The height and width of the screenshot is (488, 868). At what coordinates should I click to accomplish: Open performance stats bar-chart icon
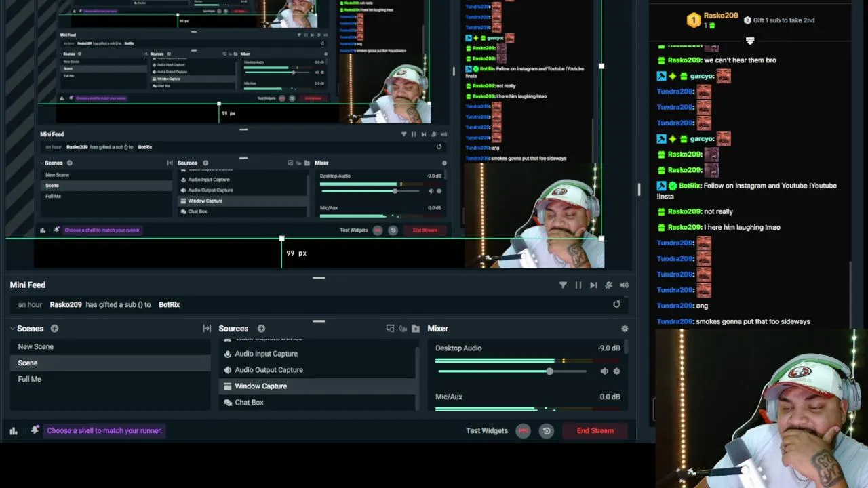(14, 430)
